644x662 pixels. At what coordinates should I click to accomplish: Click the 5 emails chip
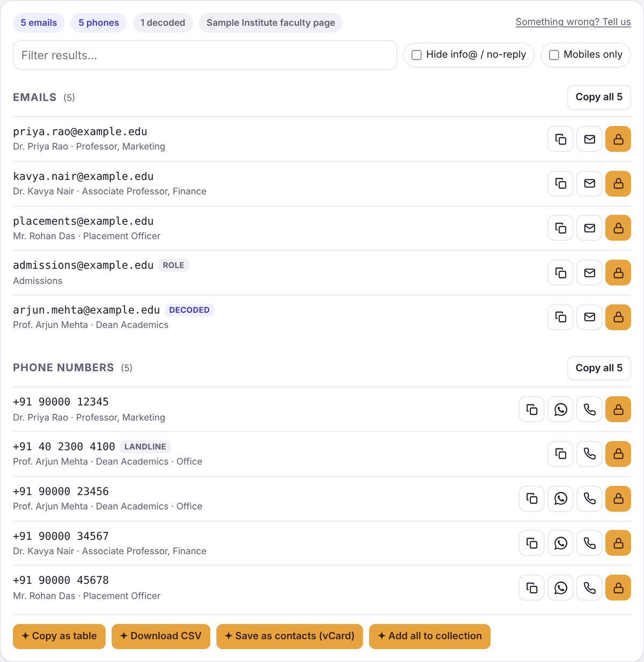39,23
